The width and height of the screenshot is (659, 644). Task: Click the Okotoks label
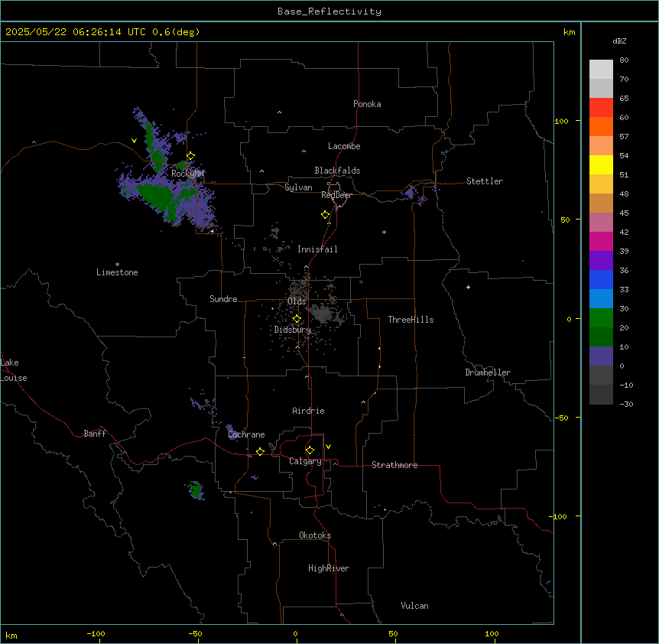[315, 535]
